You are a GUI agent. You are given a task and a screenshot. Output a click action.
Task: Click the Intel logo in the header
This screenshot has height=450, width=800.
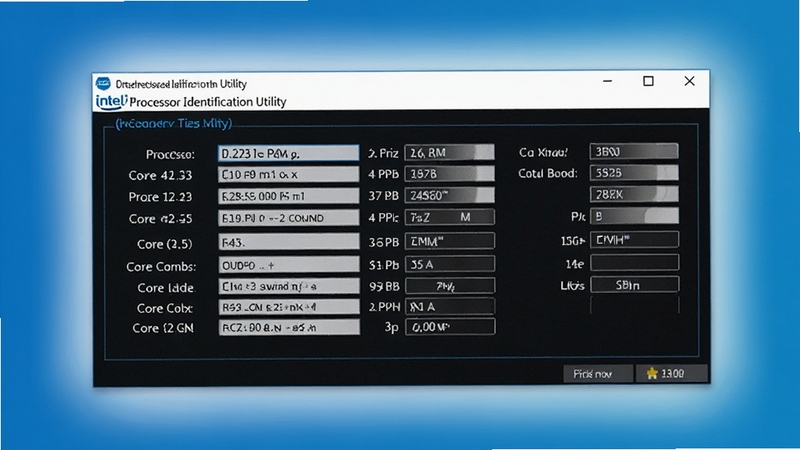coord(111,101)
